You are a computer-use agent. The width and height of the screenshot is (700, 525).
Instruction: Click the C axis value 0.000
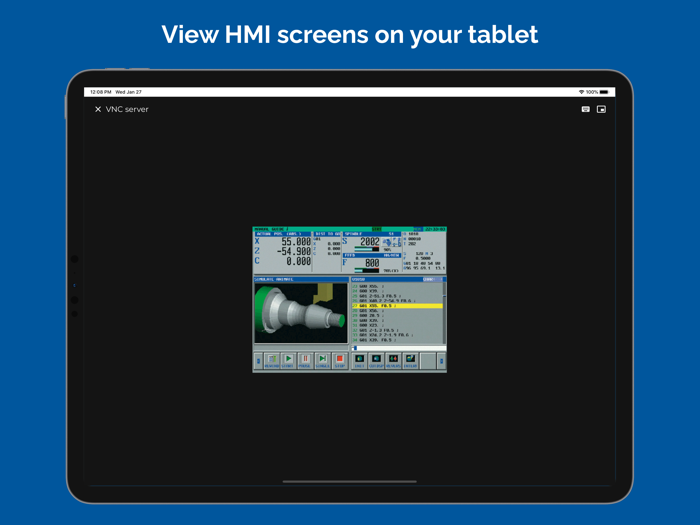(299, 261)
